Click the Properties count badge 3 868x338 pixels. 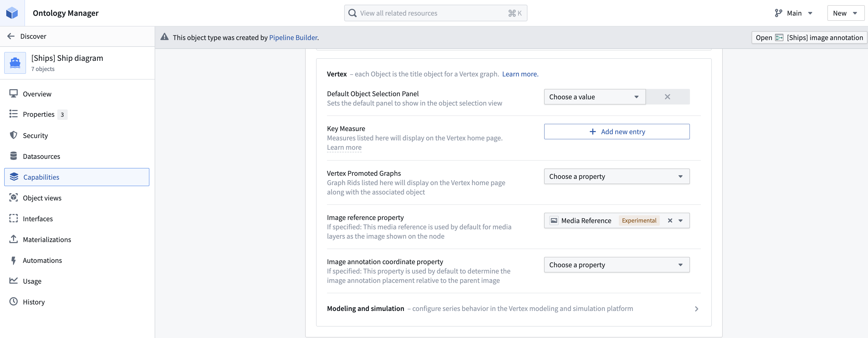62,115
